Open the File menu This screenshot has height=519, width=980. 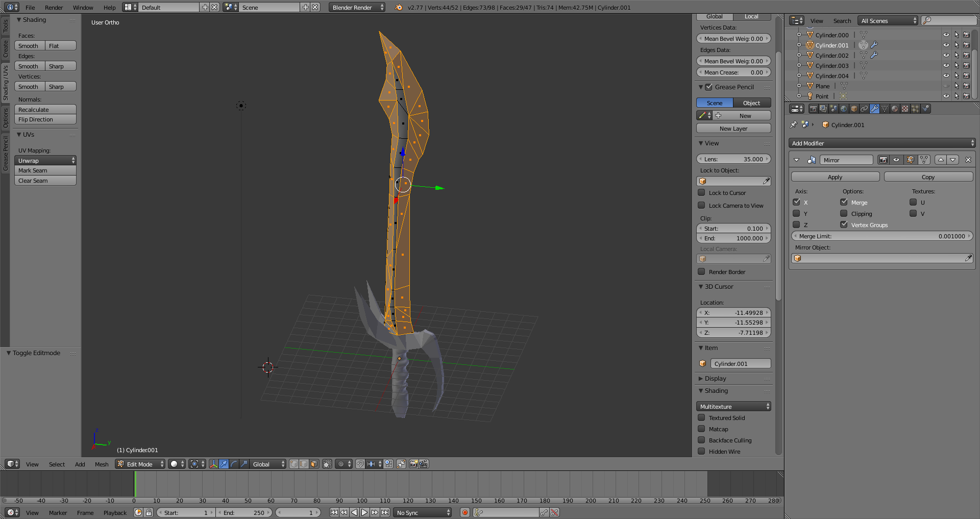[30, 7]
